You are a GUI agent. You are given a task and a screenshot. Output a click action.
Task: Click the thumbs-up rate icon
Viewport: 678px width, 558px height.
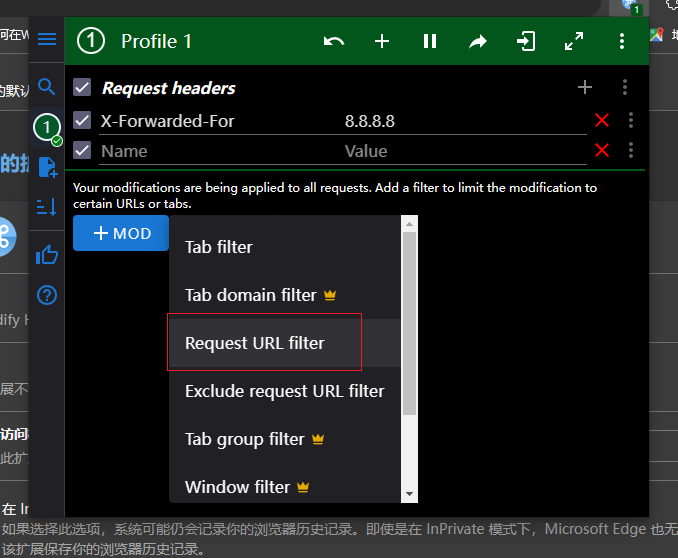47,255
